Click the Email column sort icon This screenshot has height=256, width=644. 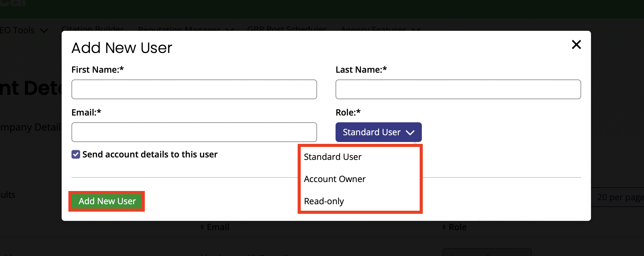pyautogui.click(x=202, y=227)
